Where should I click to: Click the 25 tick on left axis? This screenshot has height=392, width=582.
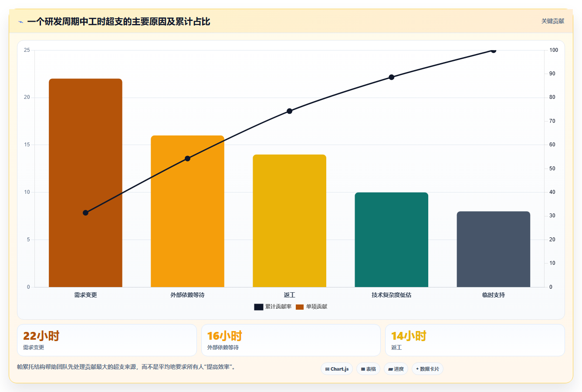27,50
